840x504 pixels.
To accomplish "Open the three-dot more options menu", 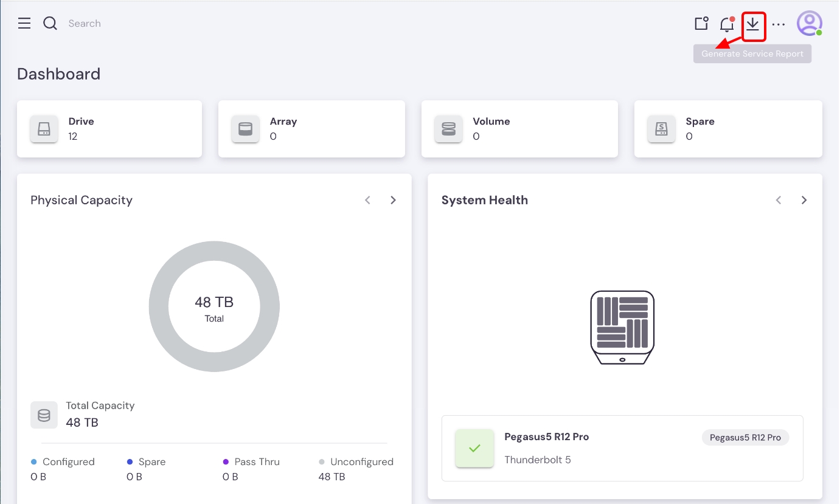I will coord(779,24).
